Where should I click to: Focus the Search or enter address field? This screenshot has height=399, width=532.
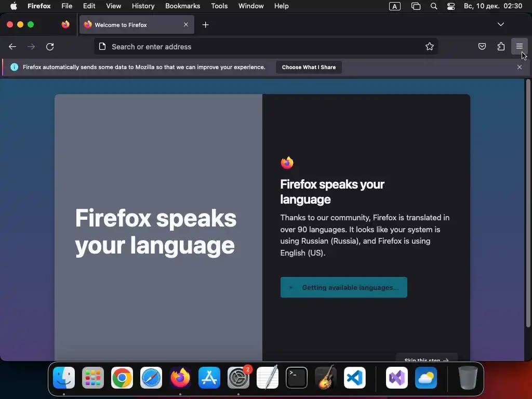point(266,46)
